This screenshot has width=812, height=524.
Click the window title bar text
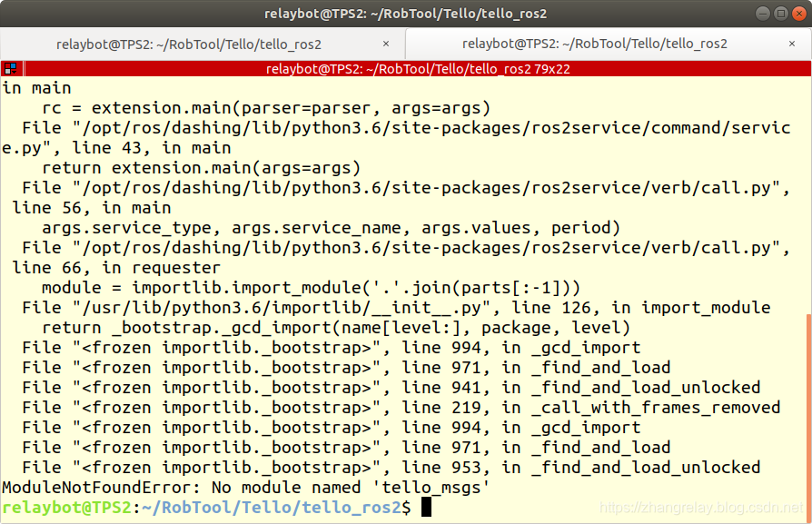405,14
